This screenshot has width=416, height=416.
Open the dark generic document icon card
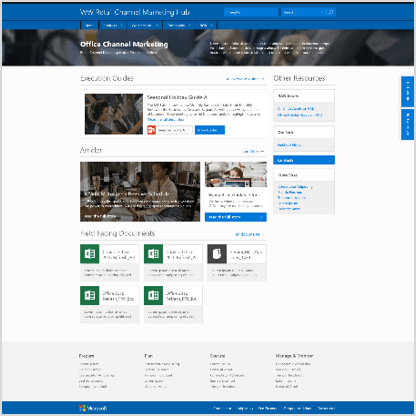tap(237, 263)
